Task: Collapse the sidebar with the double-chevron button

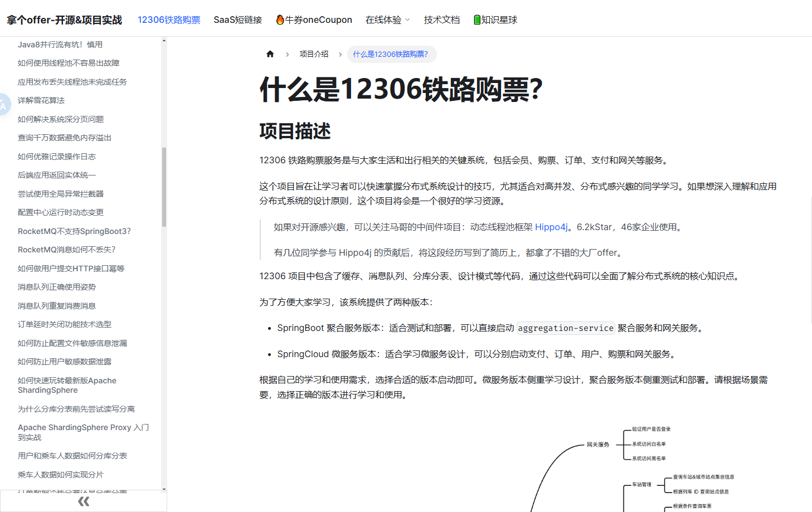Action: [83, 501]
